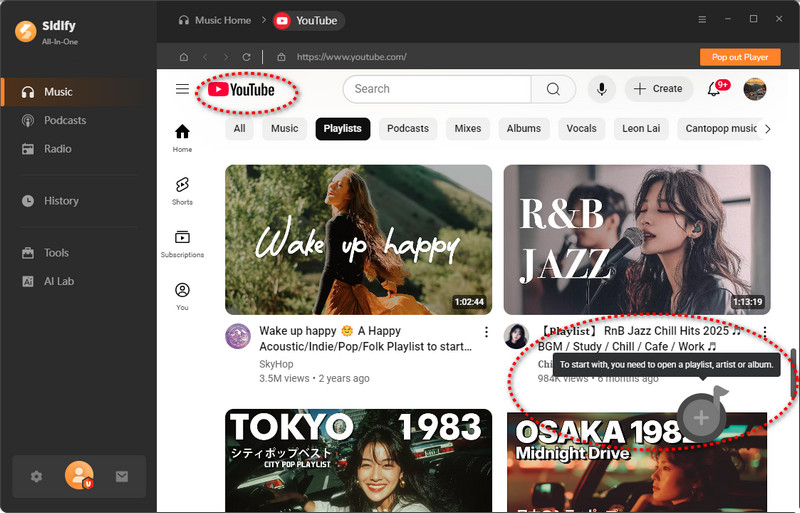Click the Create button
The width and height of the screenshot is (800, 513).
point(659,89)
